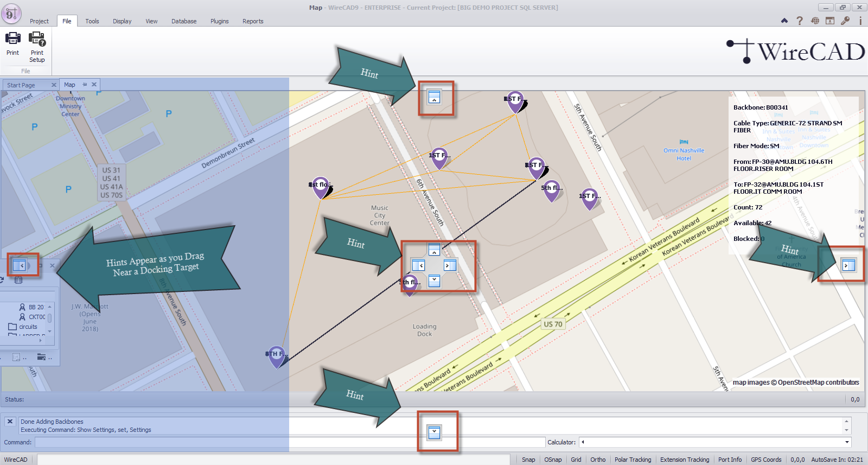Image resolution: width=868 pixels, height=465 pixels.
Task: Open Print Setup from the ribbon
Action: pos(37,47)
